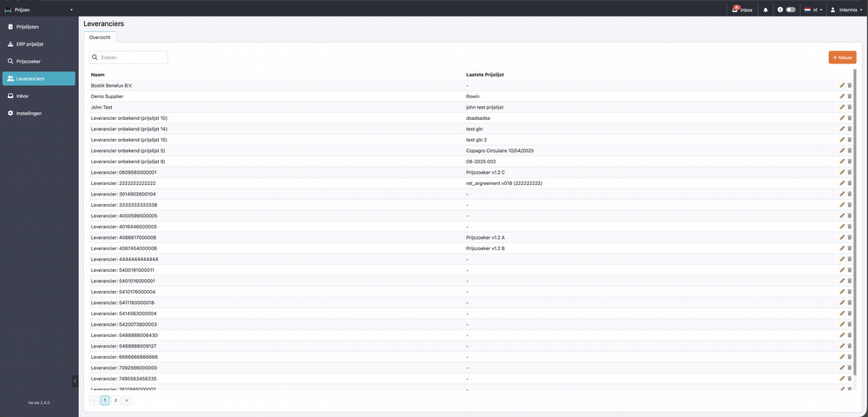Select the Overzicht tab
The image size is (868, 417).
point(100,37)
